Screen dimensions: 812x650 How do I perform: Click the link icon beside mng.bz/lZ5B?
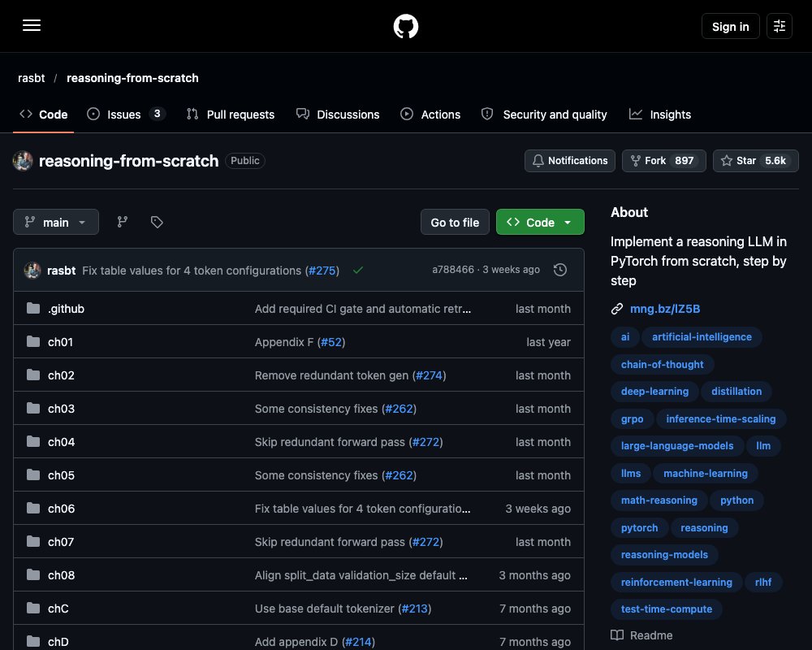[x=617, y=309]
